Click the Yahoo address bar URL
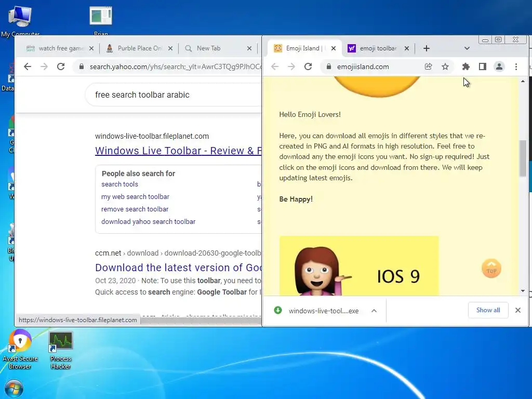532x399 pixels. pos(175,66)
